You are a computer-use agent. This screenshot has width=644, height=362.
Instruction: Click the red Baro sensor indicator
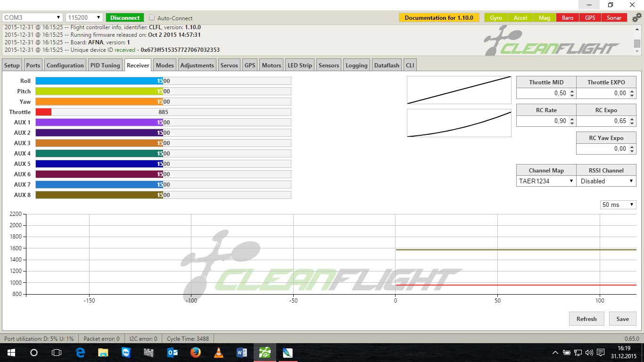point(568,17)
